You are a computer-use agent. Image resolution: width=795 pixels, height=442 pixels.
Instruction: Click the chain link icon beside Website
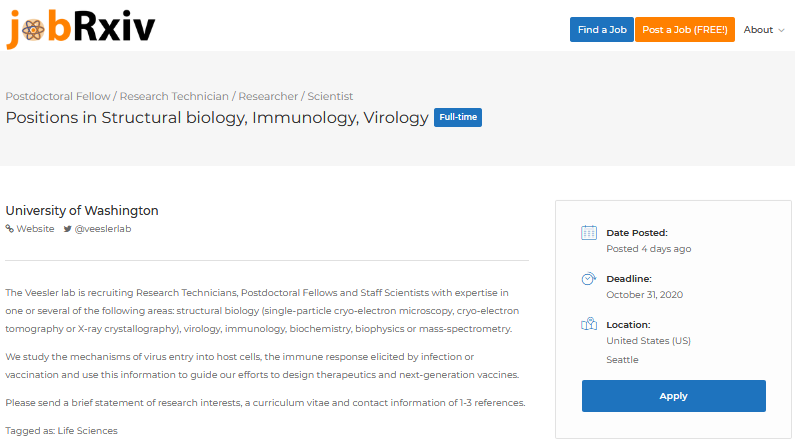pos(10,229)
